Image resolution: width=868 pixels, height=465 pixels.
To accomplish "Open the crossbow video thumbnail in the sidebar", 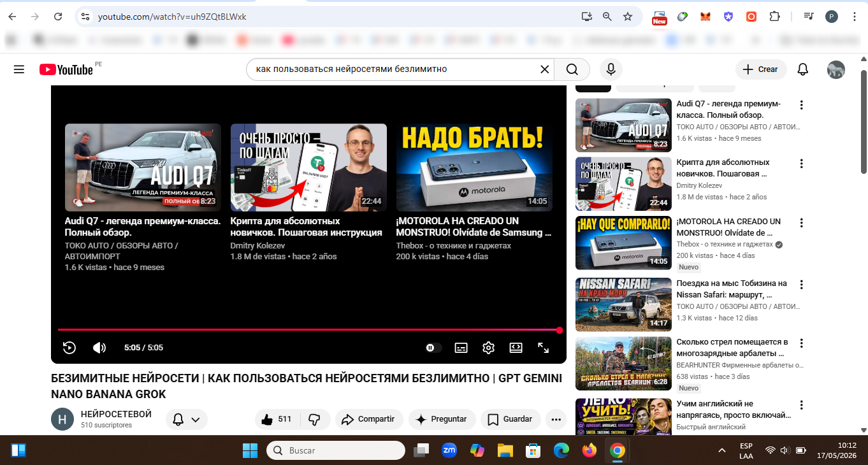I will pos(623,364).
